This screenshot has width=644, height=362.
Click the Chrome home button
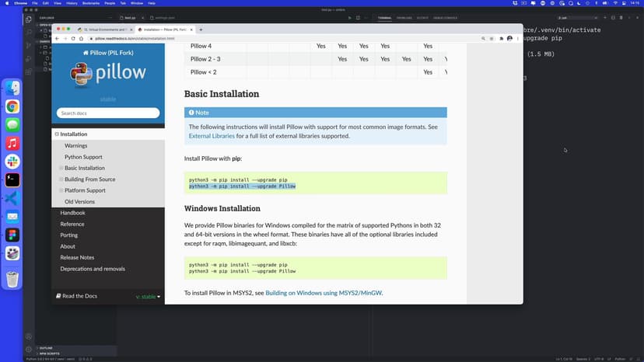tap(81, 38)
